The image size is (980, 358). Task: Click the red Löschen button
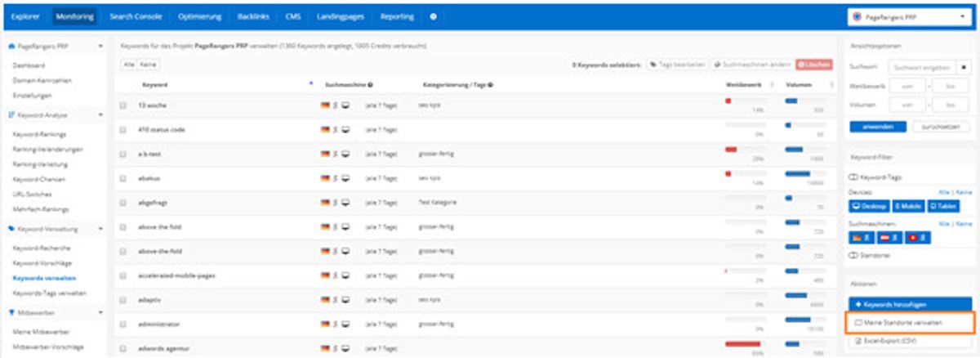click(813, 63)
